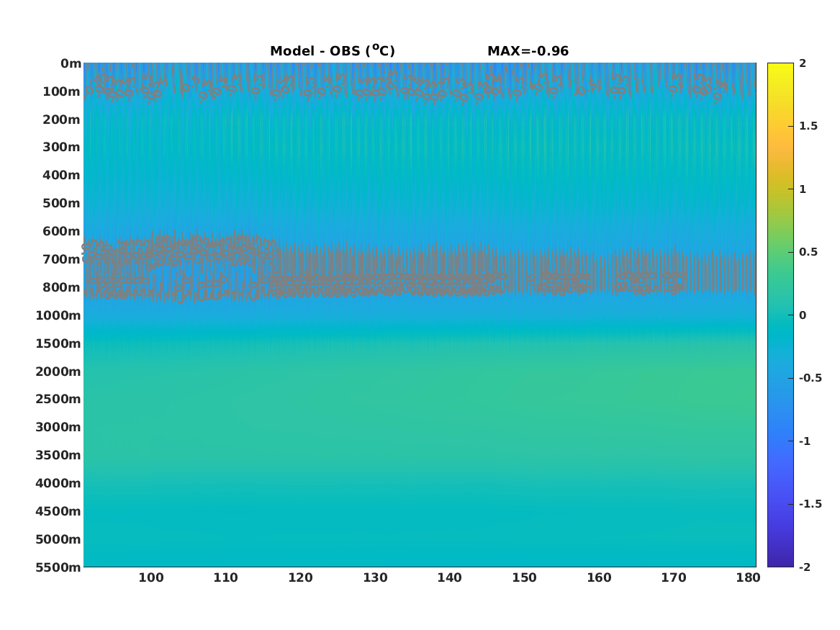Click x-axis tick label '160'
840x630 pixels.
pyautogui.click(x=599, y=577)
